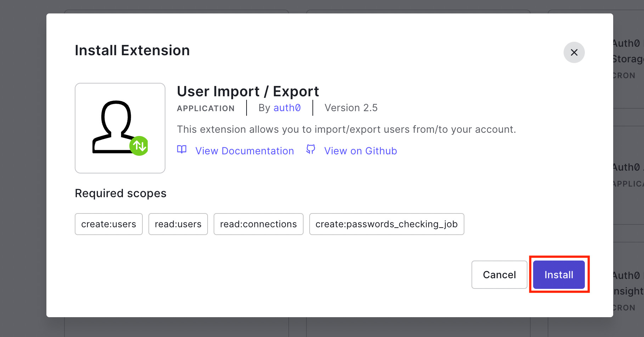The width and height of the screenshot is (644, 337).
Task: Click the green import/export arrows badge
Action: (x=139, y=145)
